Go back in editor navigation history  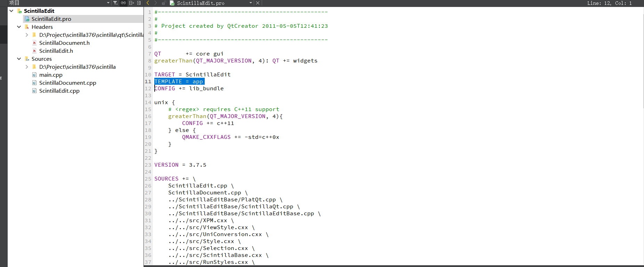click(148, 3)
